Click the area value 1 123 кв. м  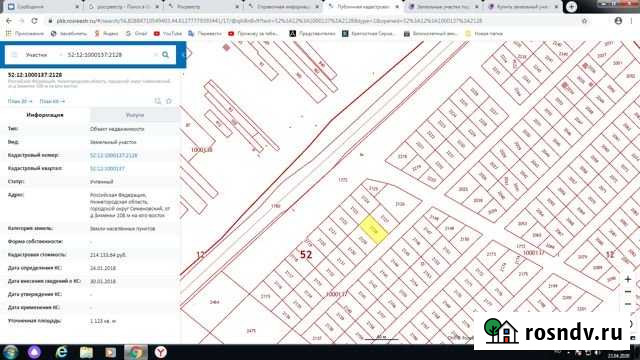103,321
